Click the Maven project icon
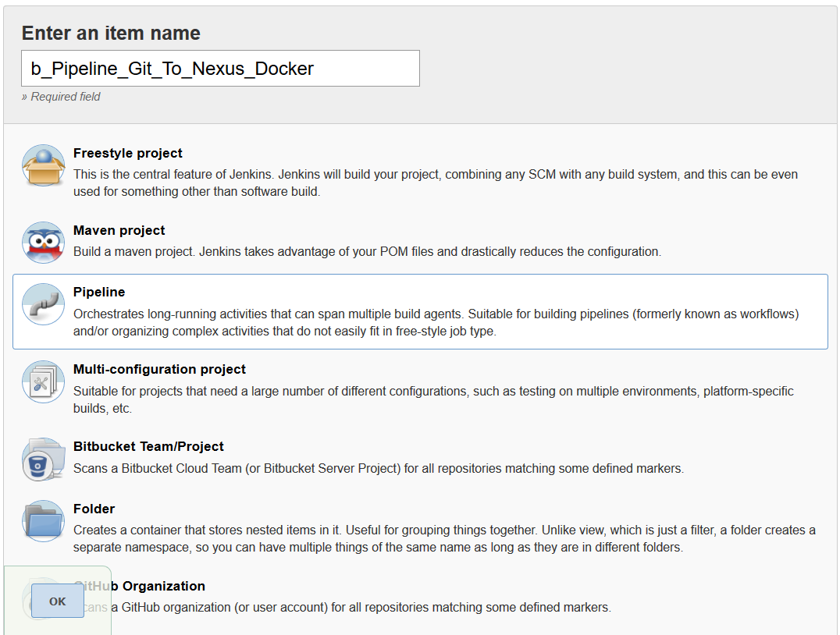 click(x=43, y=242)
